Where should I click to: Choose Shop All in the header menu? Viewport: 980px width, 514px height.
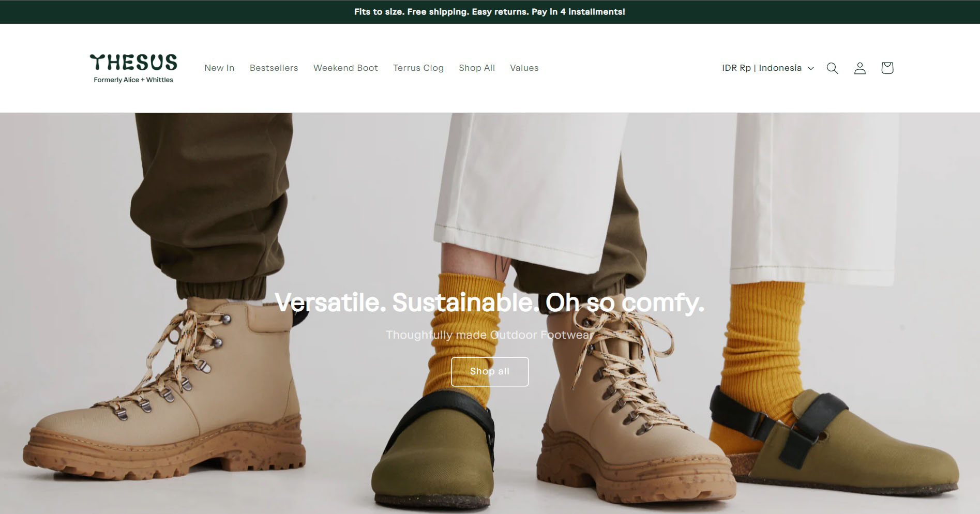coord(476,68)
